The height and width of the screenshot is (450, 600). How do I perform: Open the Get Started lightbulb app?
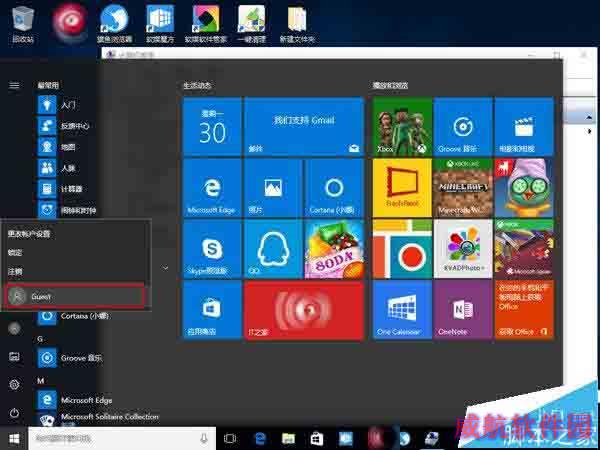coord(57,105)
